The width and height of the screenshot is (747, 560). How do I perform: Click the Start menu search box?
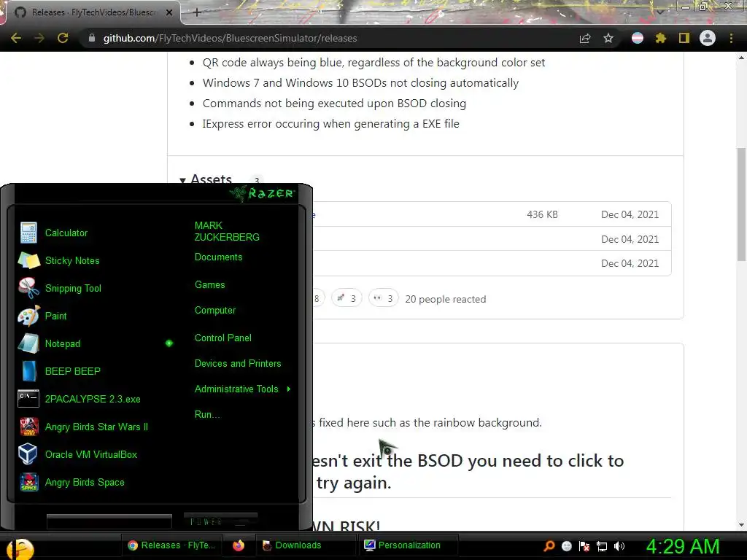[x=109, y=522]
